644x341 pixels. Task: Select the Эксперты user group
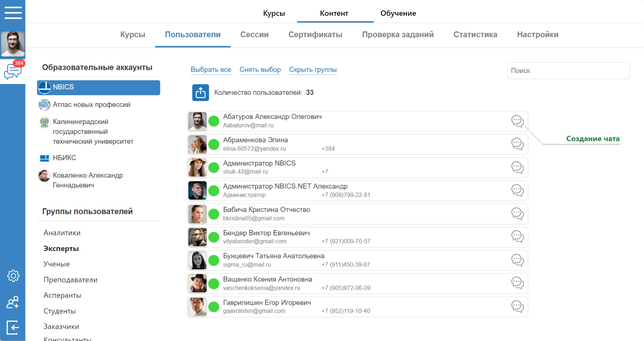point(61,248)
